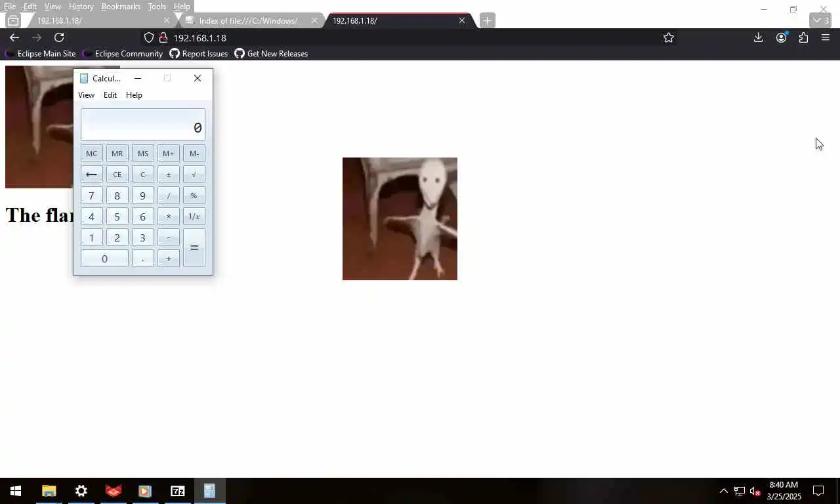This screenshot has width=840, height=504.
Task: Click the browser Back arrow
Action: [x=14, y=37]
